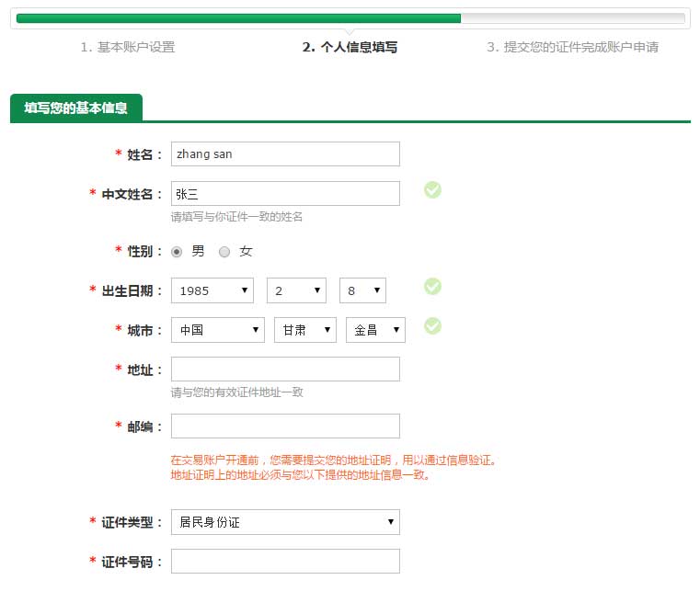Image resolution: width=700 pixels, height=614 pixels.
Task: Expand the birth month dropdown
Action: (296, 290)
